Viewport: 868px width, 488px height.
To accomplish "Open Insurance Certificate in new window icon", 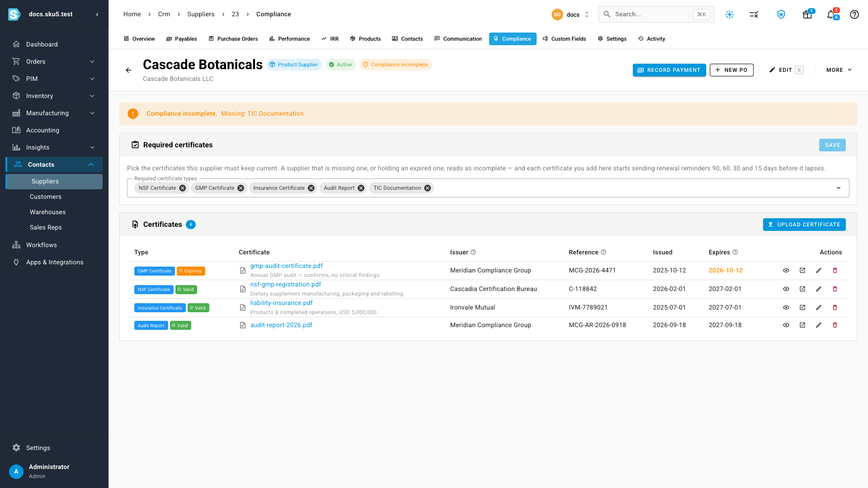I will 802,308.
